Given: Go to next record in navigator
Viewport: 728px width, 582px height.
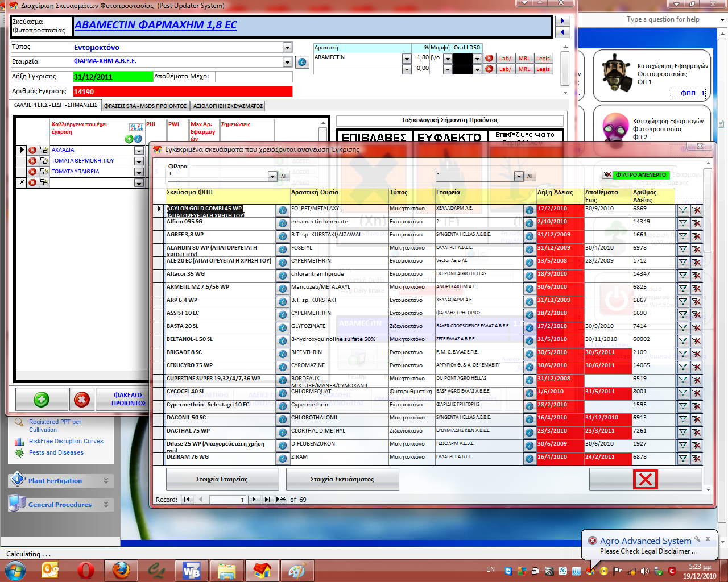Looking at the screenshot, I should pyautogui.click(x=254, y=500).
